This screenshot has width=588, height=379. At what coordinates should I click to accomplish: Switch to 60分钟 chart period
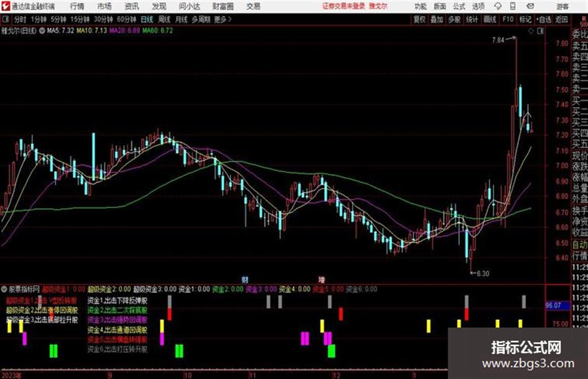[x=127, y=19]
